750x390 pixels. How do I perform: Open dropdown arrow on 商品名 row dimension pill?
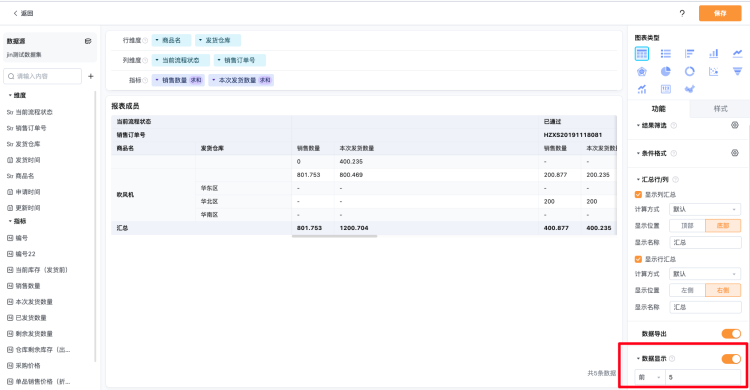157,40
